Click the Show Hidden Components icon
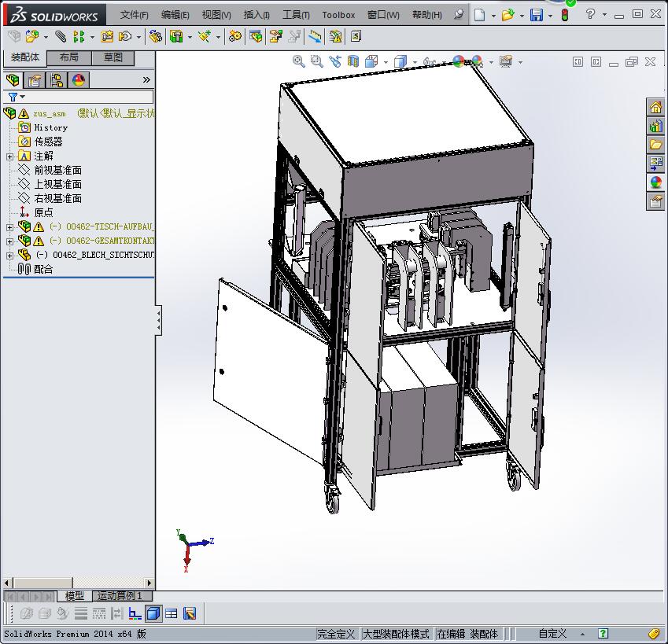This screenshot has height=644, width=668. click(155, 37)
